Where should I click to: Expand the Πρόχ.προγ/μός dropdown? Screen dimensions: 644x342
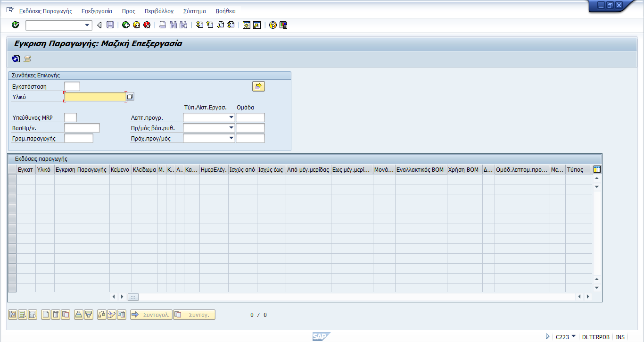(231, 138)
